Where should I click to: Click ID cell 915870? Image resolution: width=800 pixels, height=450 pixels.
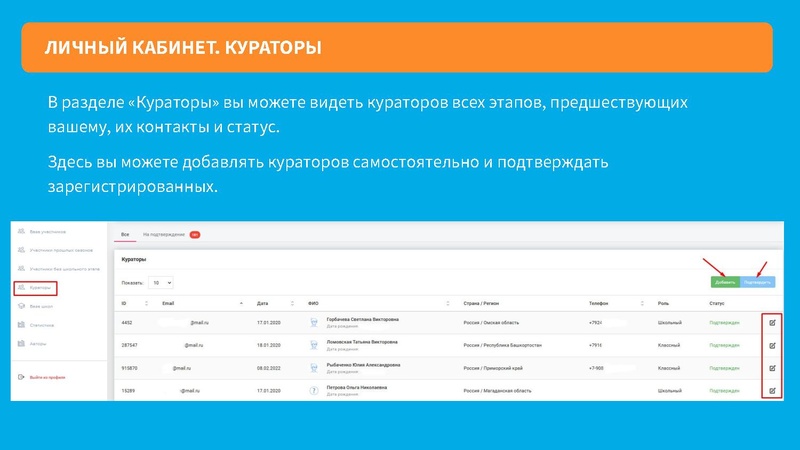click(x=129, y=368)
